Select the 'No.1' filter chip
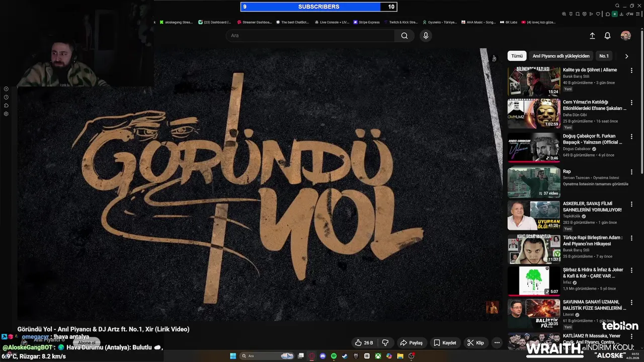Screen dimensions: 644x362 click(604, 56)
